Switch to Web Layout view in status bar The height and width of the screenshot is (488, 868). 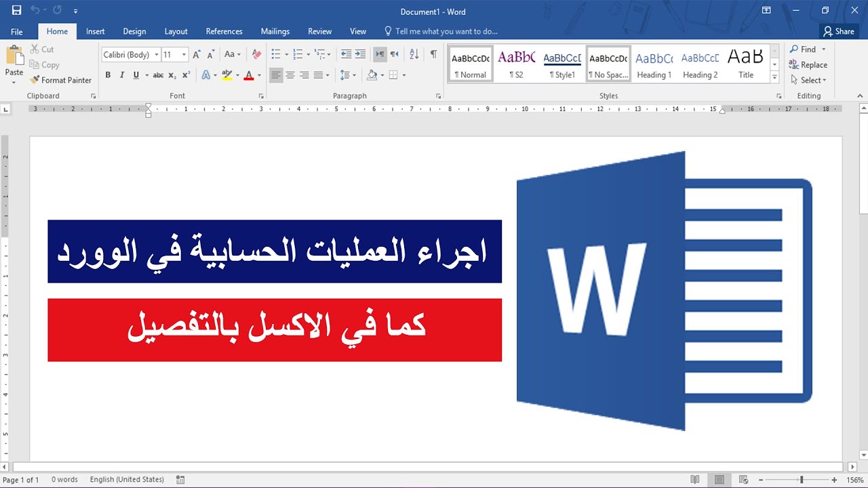tap(744, 479)
